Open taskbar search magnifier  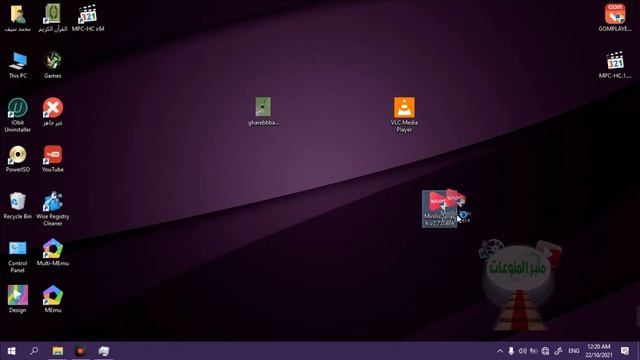[x=34, y=351]
